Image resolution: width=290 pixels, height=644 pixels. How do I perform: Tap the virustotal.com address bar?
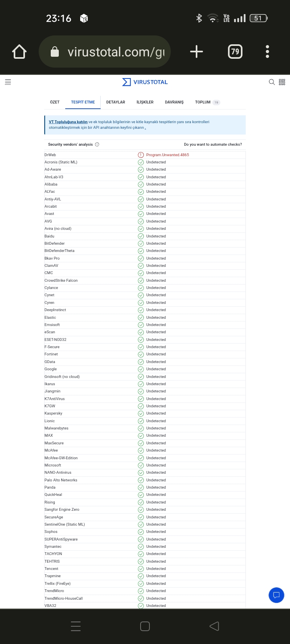coord(109,52)
